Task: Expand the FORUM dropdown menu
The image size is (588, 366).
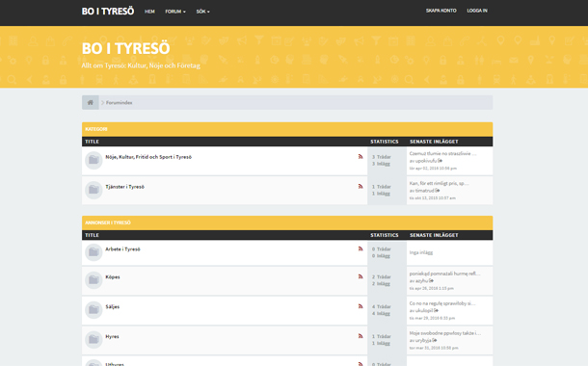Action: 175,12
